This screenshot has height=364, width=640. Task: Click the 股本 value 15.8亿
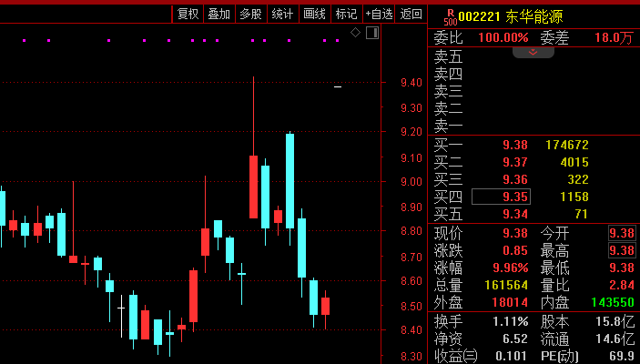click(x=615, y=321)
